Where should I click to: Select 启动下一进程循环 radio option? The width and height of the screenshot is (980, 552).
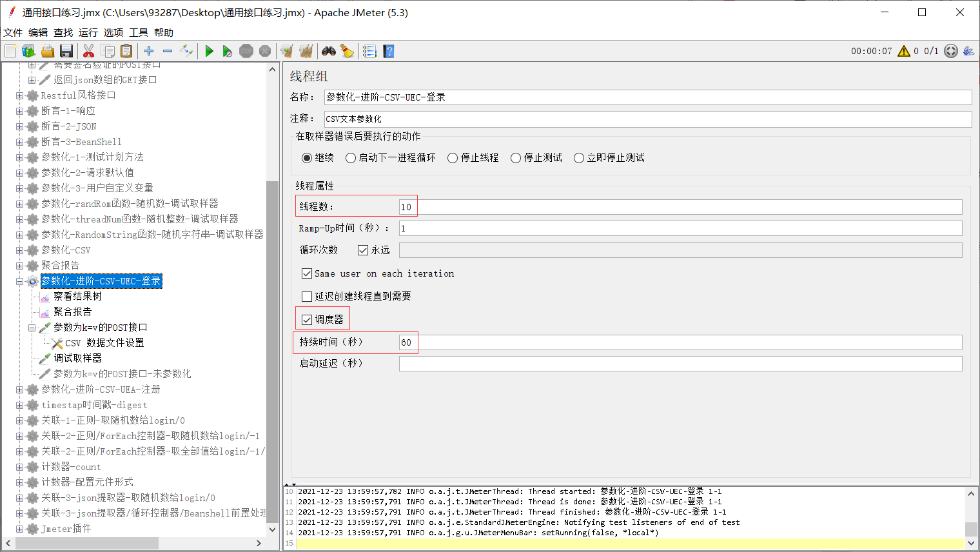(x=351, y=158)
